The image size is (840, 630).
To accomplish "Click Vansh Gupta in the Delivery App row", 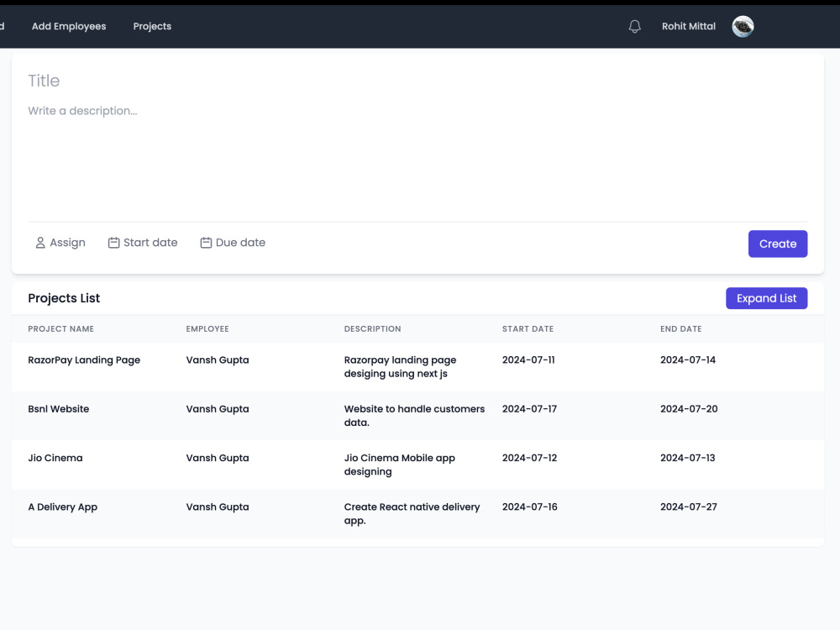I will click(x=218, y=507).
